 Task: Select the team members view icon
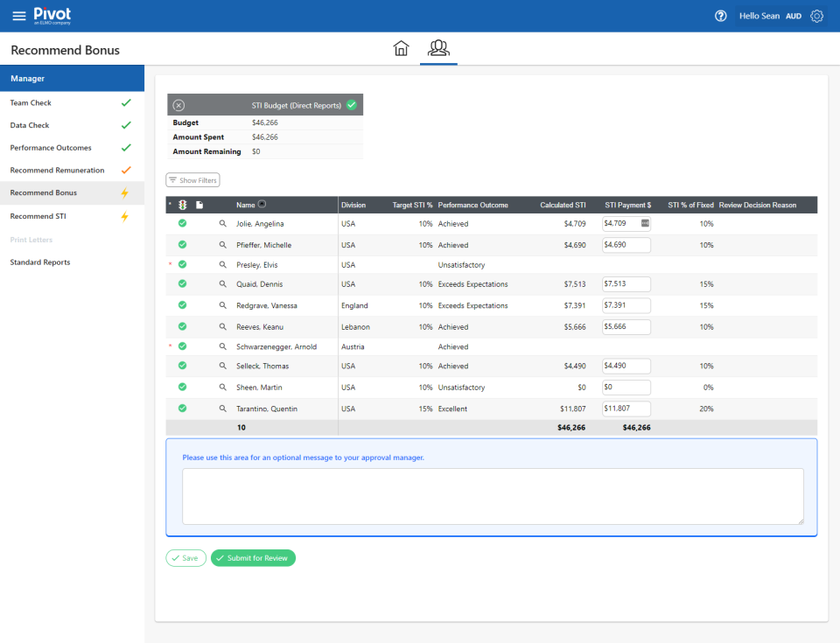[x=437, y=48]
